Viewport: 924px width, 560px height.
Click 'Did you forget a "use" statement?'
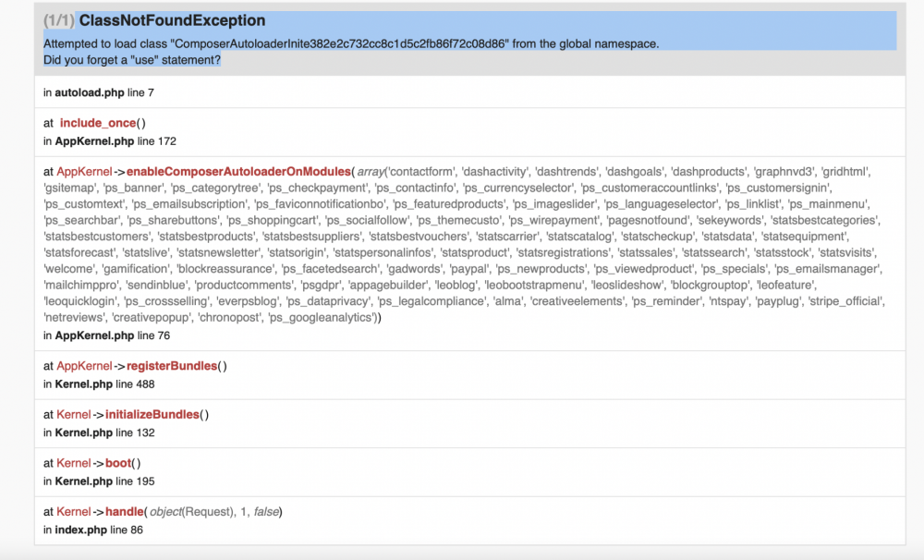[x=132, y=60]
